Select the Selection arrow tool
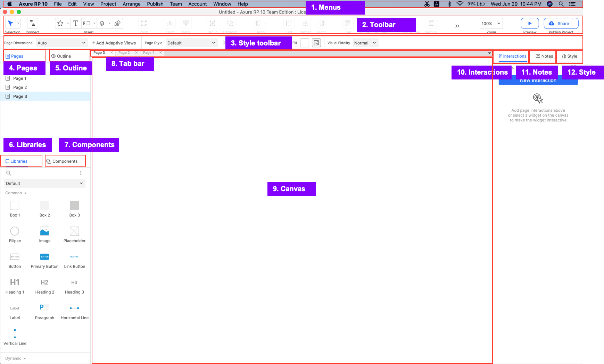The height and width of the screenshot is (364, 604). pos(11,23)
